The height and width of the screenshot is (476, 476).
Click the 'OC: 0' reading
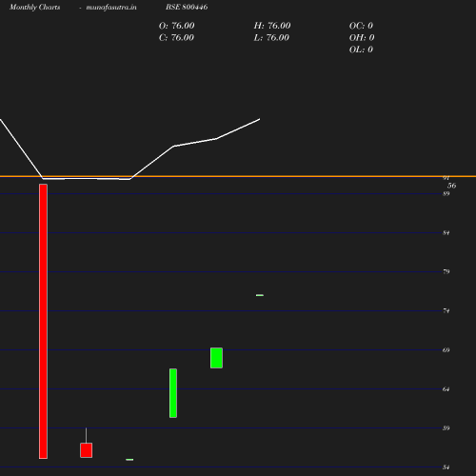pos(361,26)
